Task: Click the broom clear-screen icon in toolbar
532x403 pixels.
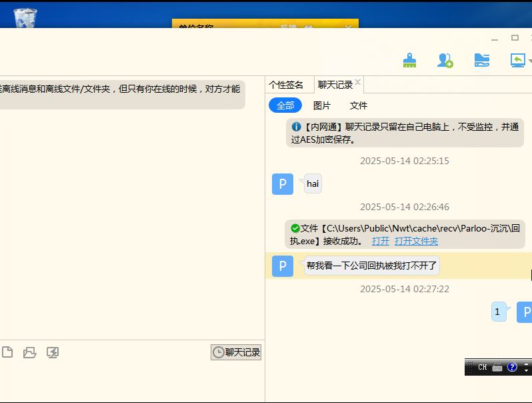Action: pyautogui.click(x=409, y=61)
